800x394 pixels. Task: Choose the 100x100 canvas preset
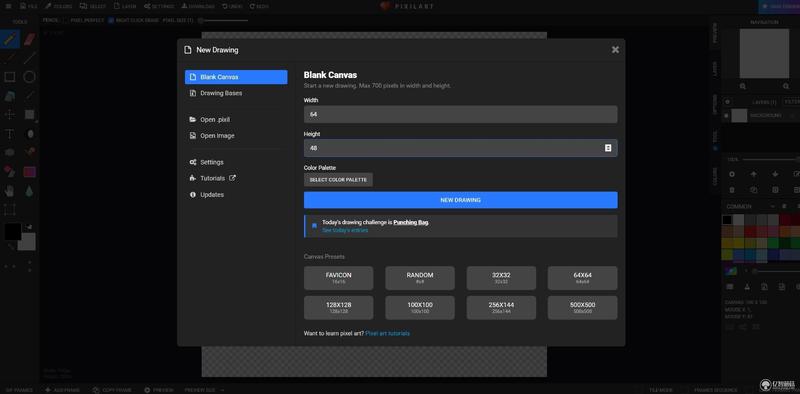click(x=420, y=308)
